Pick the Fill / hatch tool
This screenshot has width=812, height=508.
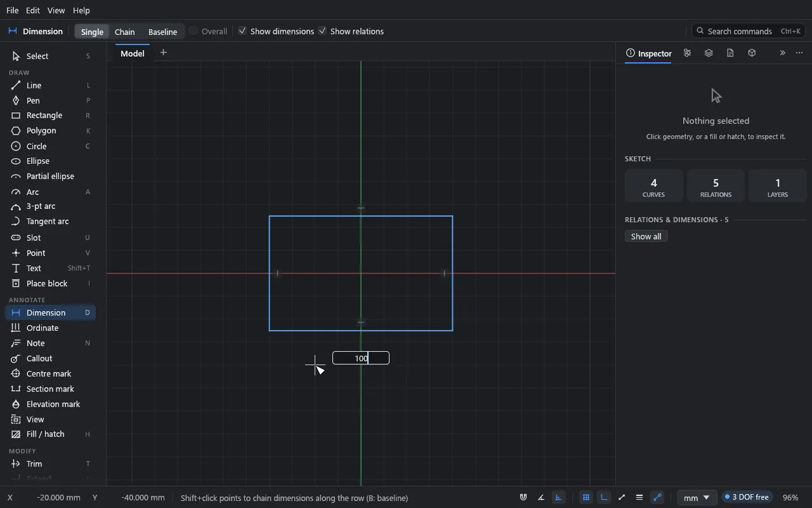51,434
